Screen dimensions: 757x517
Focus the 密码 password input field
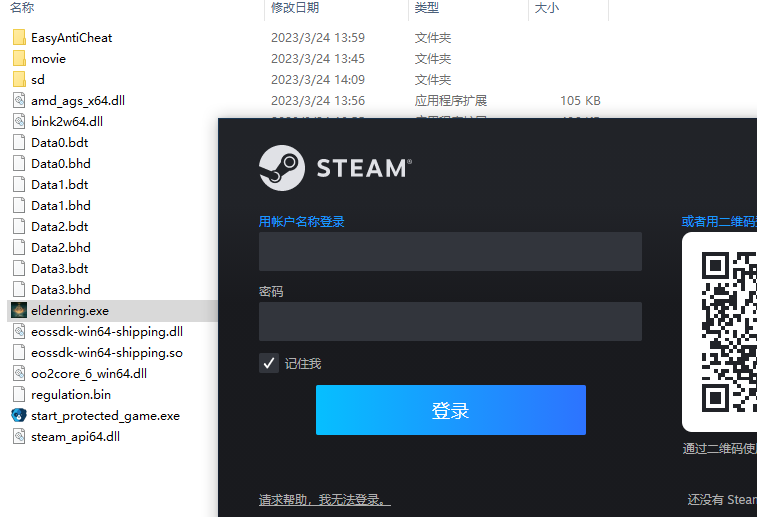(x=450, y=322)
